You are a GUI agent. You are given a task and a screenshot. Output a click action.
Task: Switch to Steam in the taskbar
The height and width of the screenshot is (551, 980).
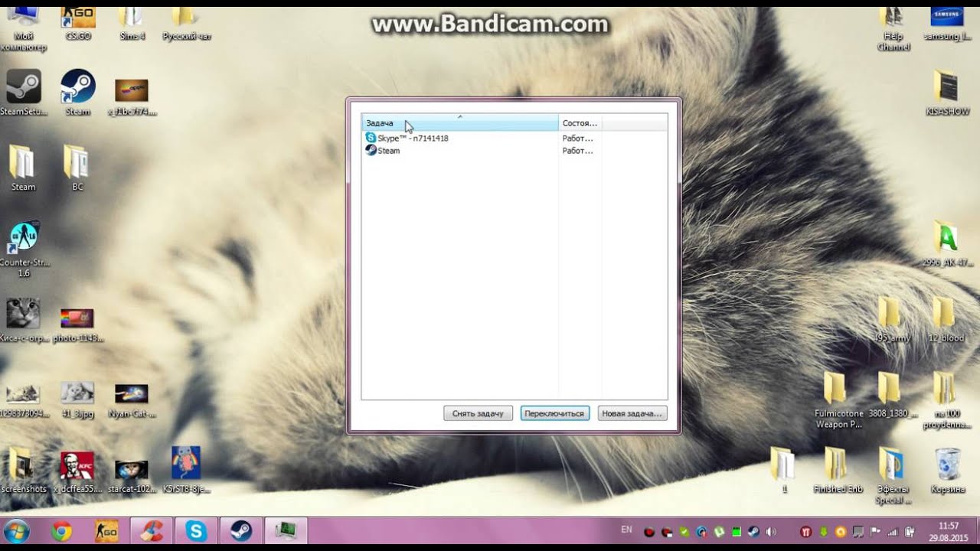click(x=241, y=531)
